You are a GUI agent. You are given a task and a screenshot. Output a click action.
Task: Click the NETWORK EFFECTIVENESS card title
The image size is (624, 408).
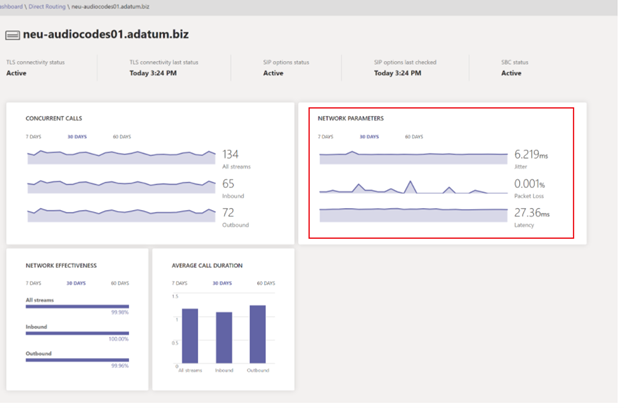61,265
